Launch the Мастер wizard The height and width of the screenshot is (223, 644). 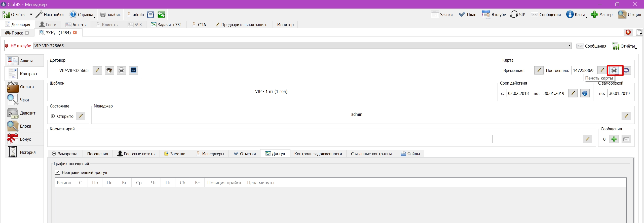click(601, 15)
